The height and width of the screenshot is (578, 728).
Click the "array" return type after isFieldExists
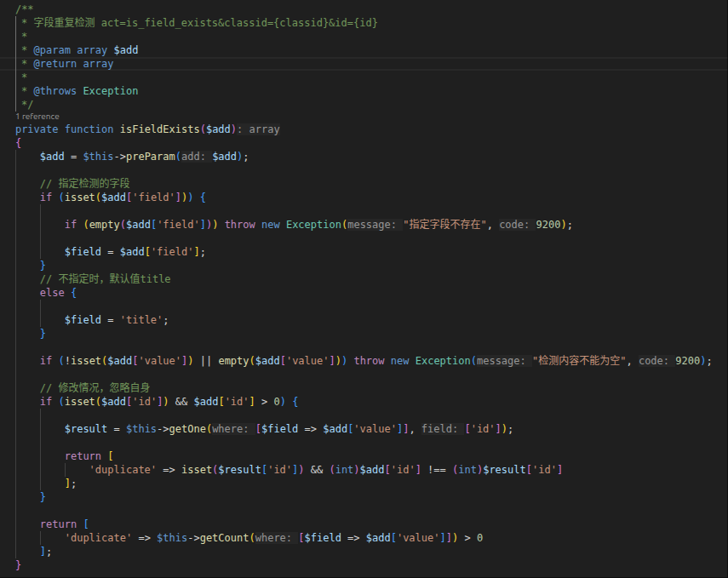(264, 129)
